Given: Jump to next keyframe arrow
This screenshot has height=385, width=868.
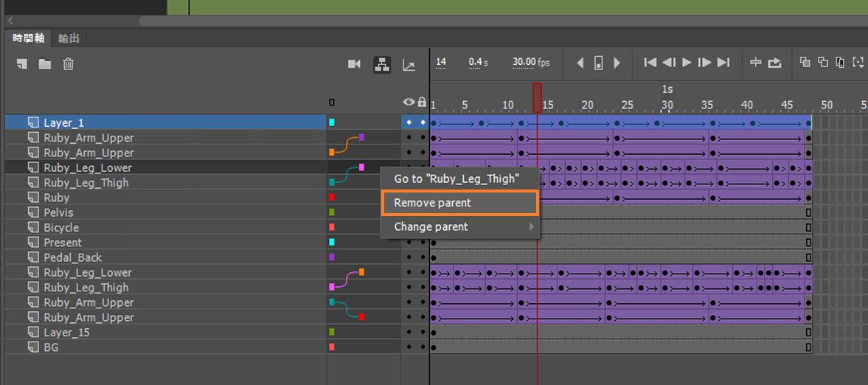Looking at the screenshot, I should click(617, 63).
